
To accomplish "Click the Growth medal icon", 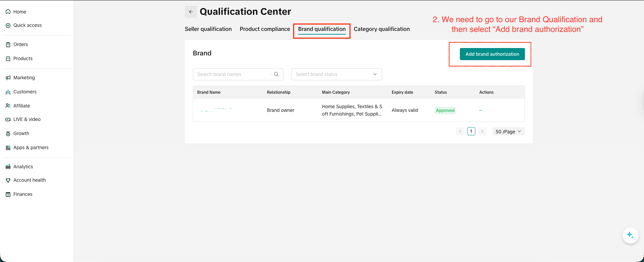I will (8, 134).
